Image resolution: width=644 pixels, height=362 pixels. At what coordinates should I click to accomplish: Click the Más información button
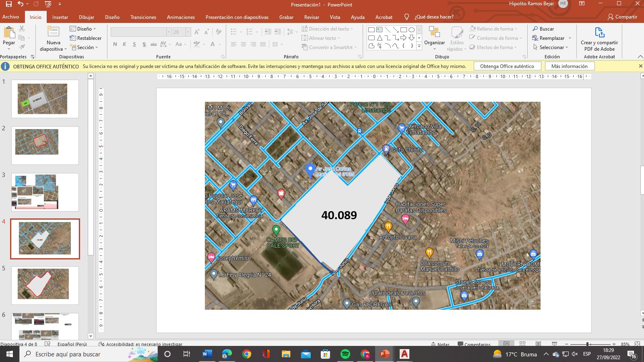tap(570, 66)
